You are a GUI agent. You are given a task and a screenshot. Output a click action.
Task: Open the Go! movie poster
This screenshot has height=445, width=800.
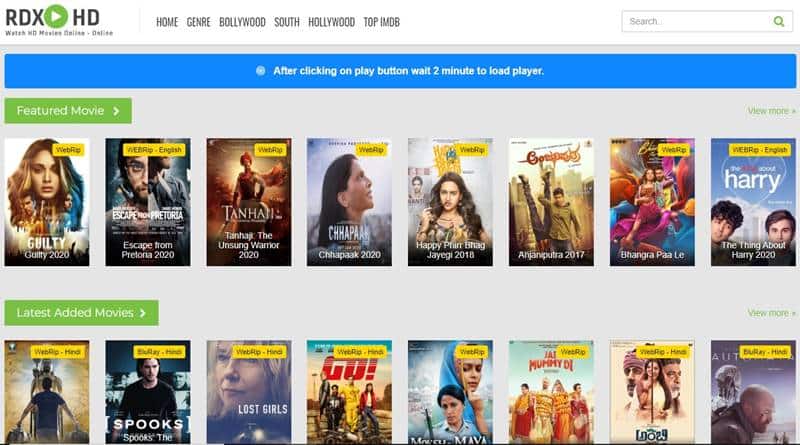(x=349, y=392)
